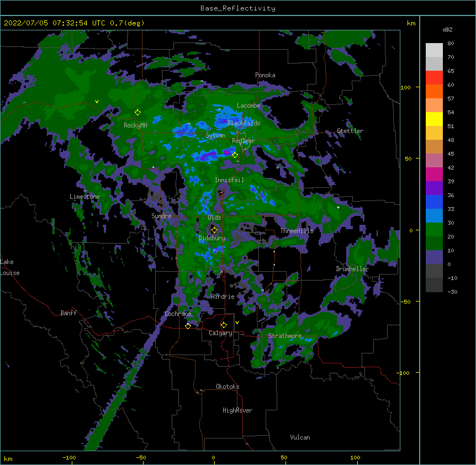Screen dimensions: 476x465
Task: Click the yellow diamond marker above RockyMH
Action: point(138,113)
